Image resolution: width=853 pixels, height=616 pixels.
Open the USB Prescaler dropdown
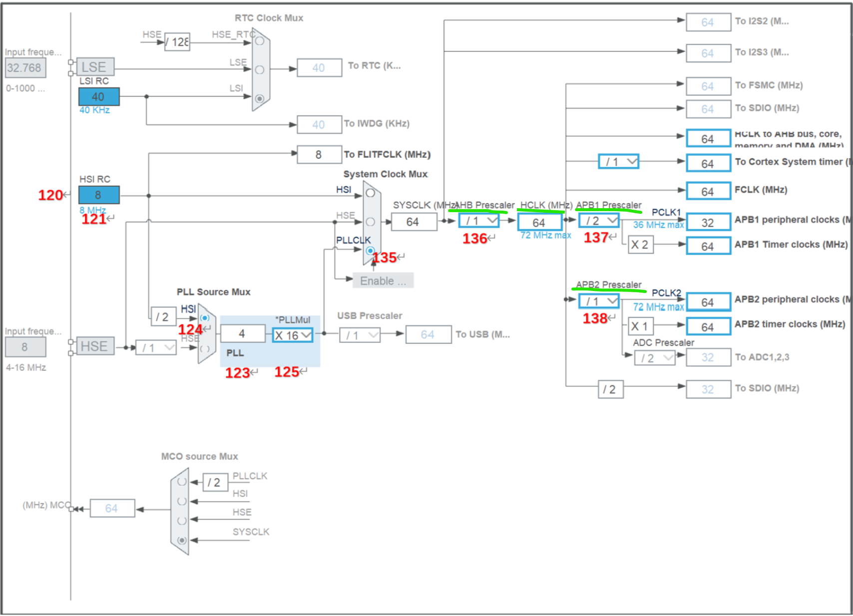[x=359, y=334]
